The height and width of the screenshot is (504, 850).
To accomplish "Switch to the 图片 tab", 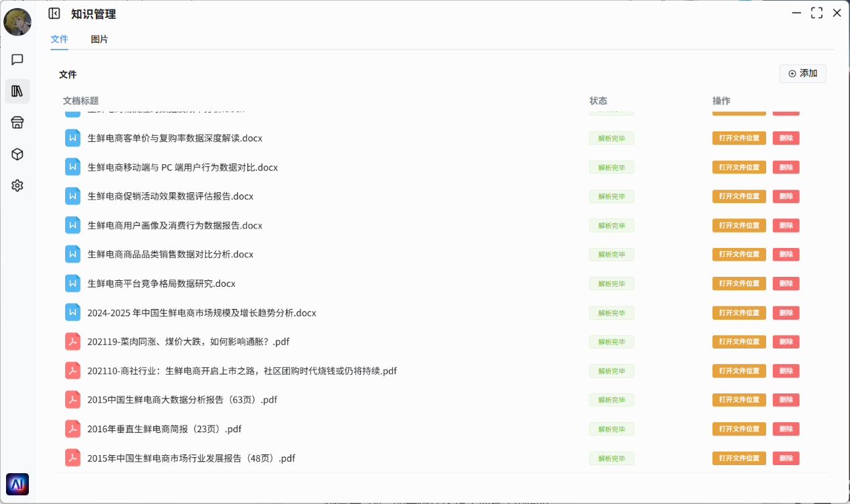I will (99, 40).
